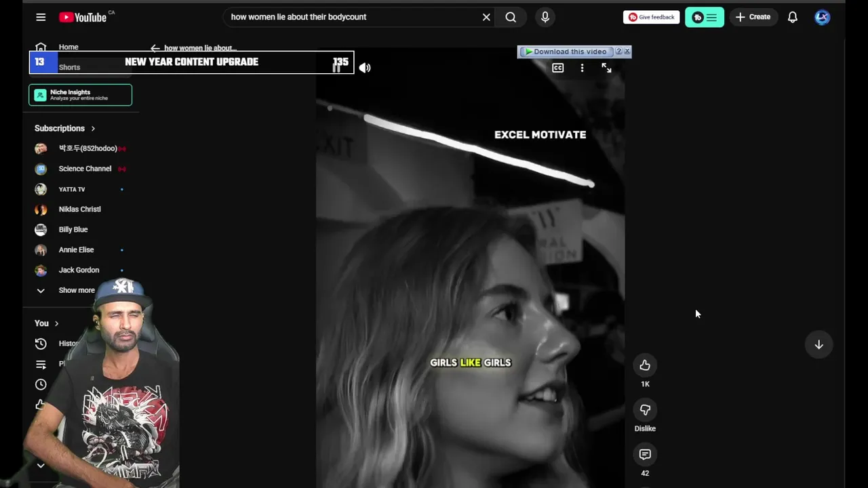Toggle closed captions on the Short

point(557,68)
